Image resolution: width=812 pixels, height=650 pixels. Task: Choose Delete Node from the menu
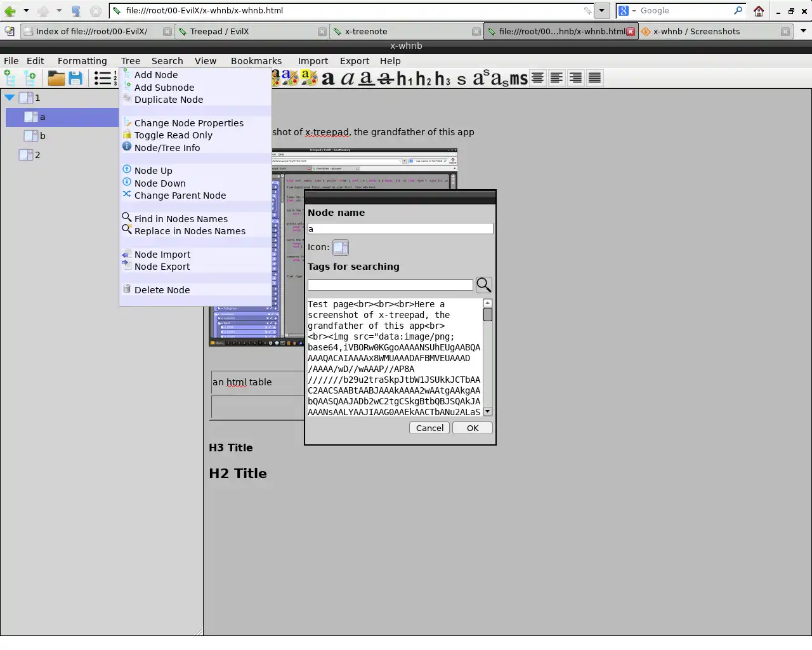[162, 290]
